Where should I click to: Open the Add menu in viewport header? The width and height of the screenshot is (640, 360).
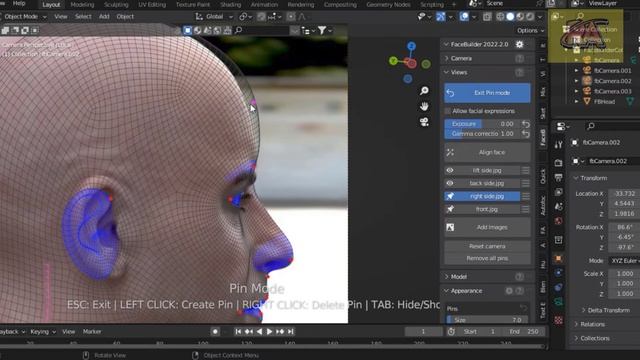pos(104,17)
